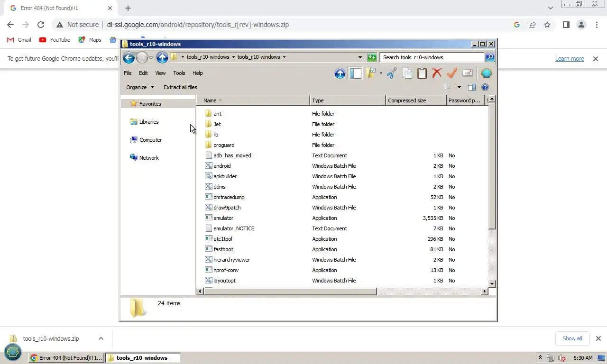
Task: Click the Start orb on taskbar
Action: point(13,352)
